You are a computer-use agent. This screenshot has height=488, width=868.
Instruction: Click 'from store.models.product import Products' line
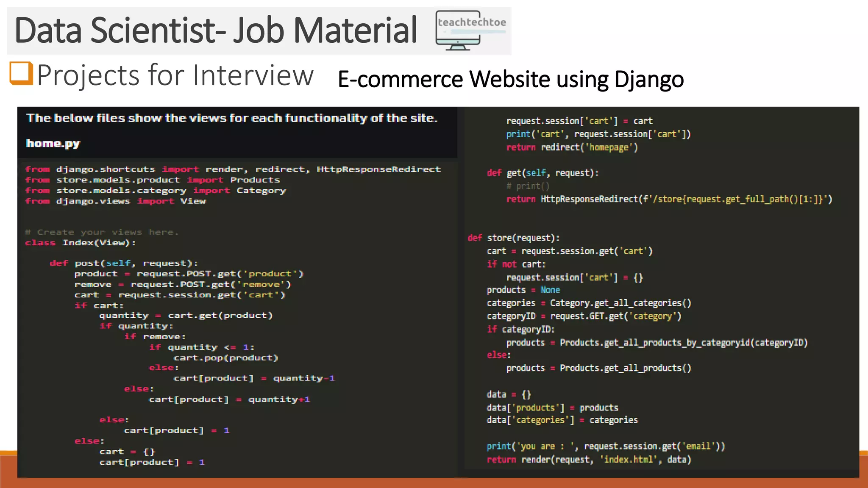point(153,180)
